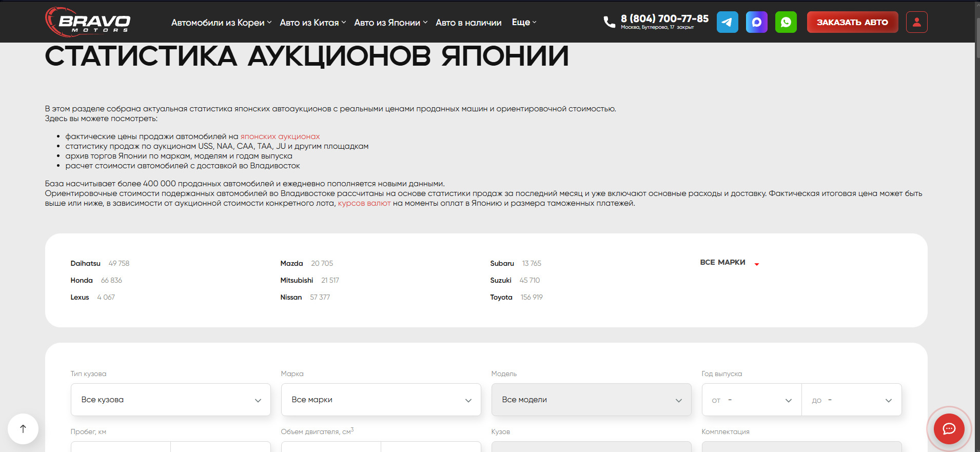Open the year 'от' dropdown
Image resolution: width=980 pixels, height=452 pixels.
tap(752, 400)
